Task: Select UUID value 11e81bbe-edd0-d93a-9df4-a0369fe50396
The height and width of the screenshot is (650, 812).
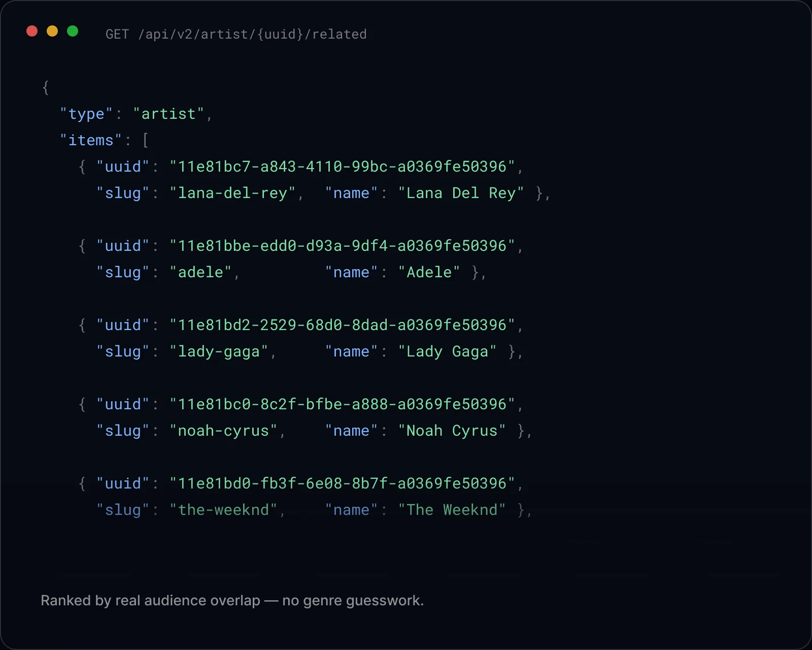Action: [343, 246]
